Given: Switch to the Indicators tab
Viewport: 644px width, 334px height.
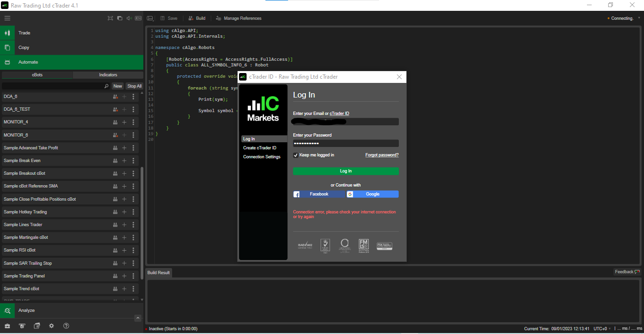Looking at the screenshot, I should (108, 75).
